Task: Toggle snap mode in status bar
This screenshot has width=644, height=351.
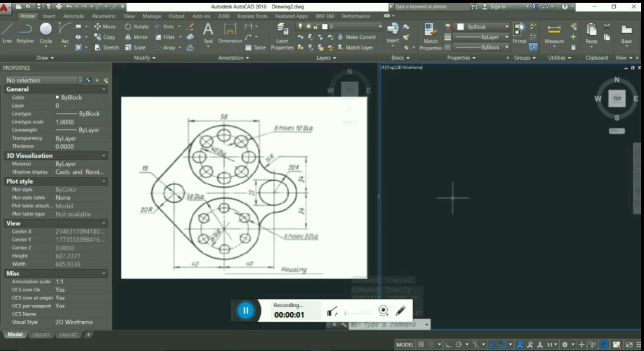Action: tap(431, 345)
